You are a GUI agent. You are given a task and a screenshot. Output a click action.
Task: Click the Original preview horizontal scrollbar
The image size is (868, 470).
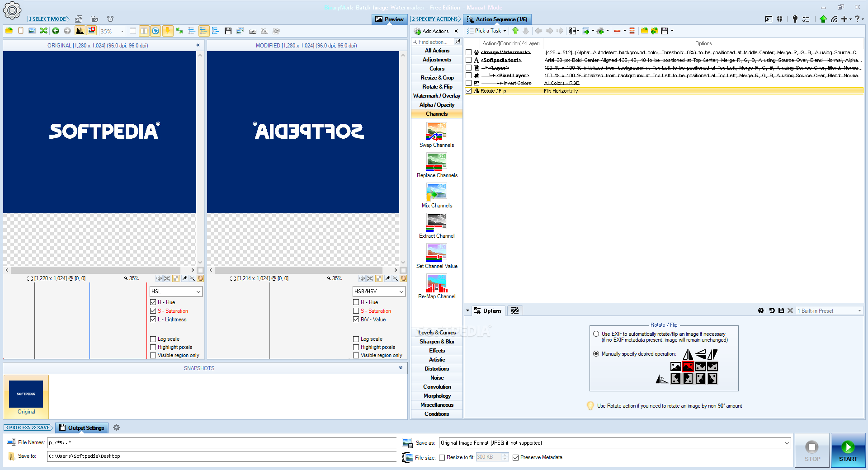tap(99, 270)
